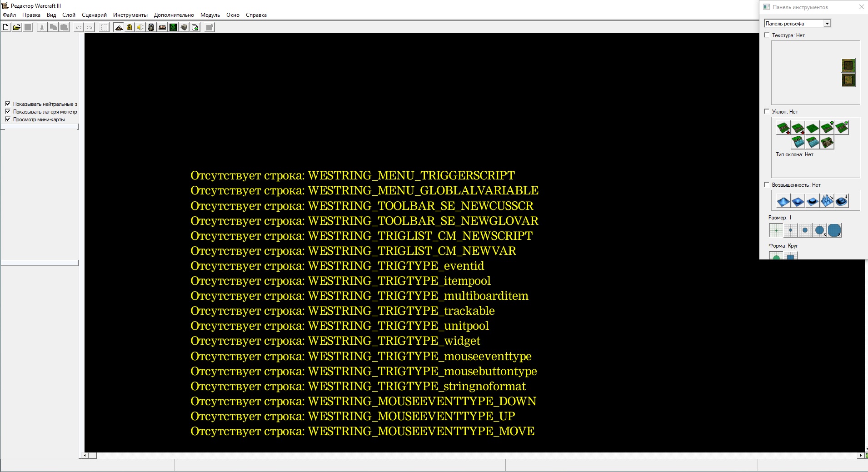Open the Сценарий menu

(94, 15)
